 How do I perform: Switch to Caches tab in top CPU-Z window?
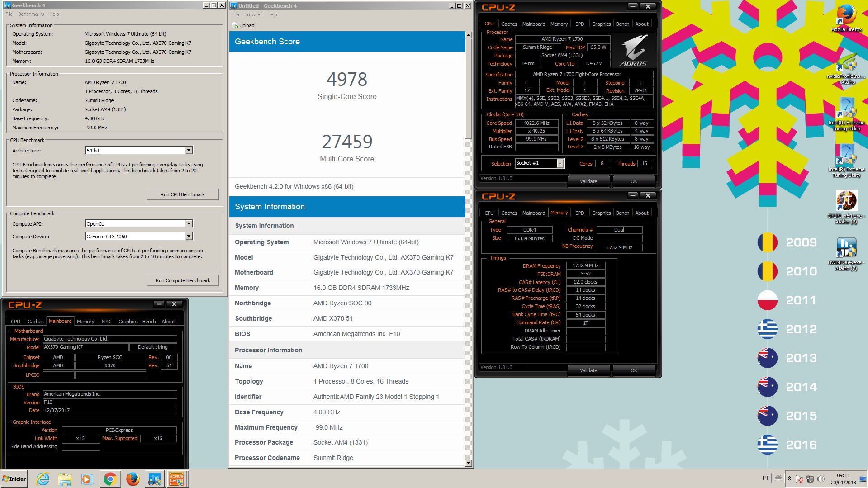(x=509, y=24)
